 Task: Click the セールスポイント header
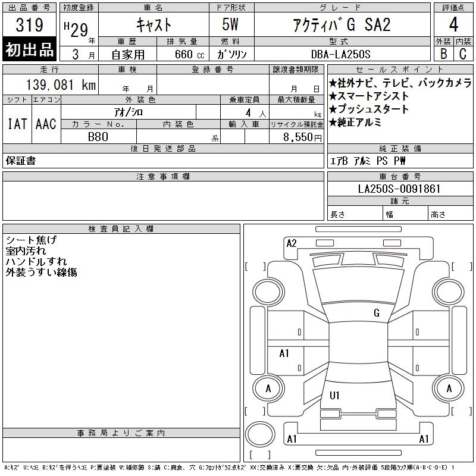pyautogui.click(x=400, y=70)
